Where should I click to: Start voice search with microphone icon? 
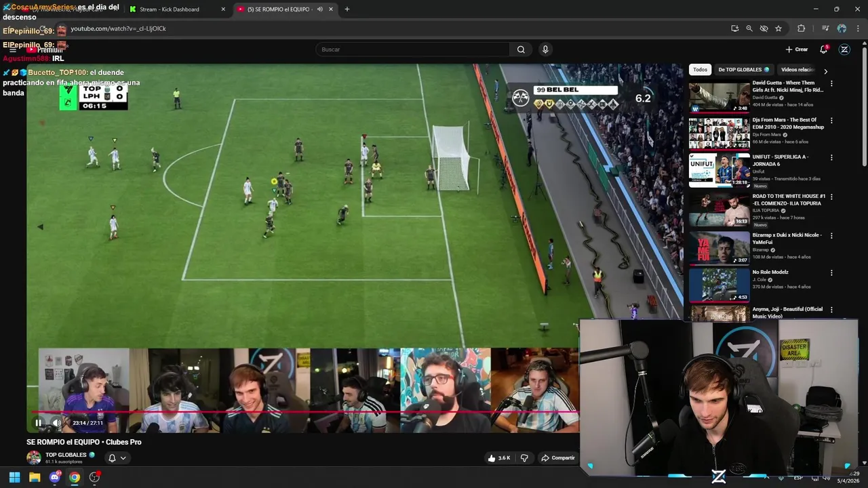coord(545,49)
